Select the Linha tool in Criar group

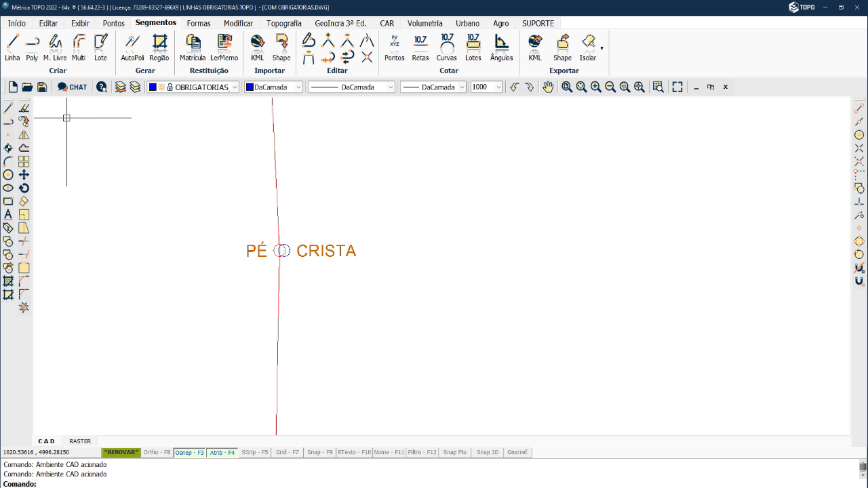[12, 47]
